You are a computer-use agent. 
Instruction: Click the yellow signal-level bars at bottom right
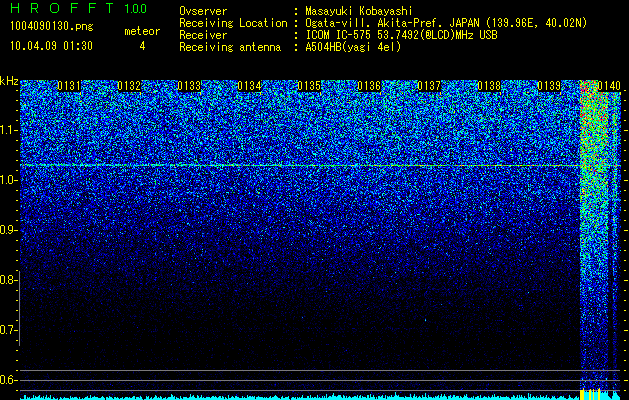(x=591, y=394)
